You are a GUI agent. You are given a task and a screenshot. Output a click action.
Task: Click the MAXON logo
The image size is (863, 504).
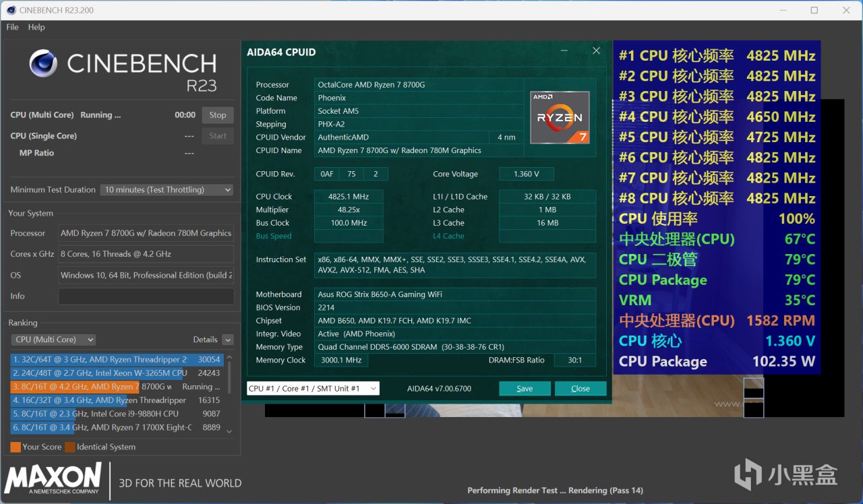click(53, 479)
